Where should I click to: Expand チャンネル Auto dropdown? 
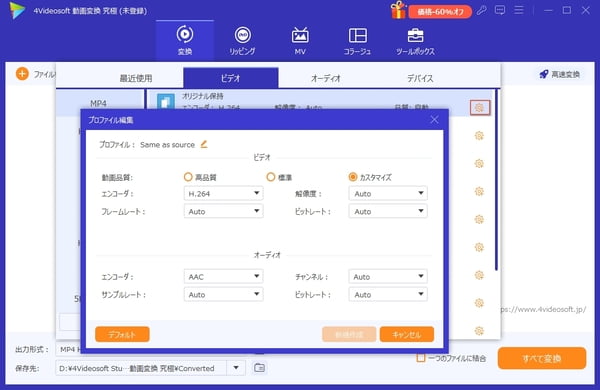point(388,276)
